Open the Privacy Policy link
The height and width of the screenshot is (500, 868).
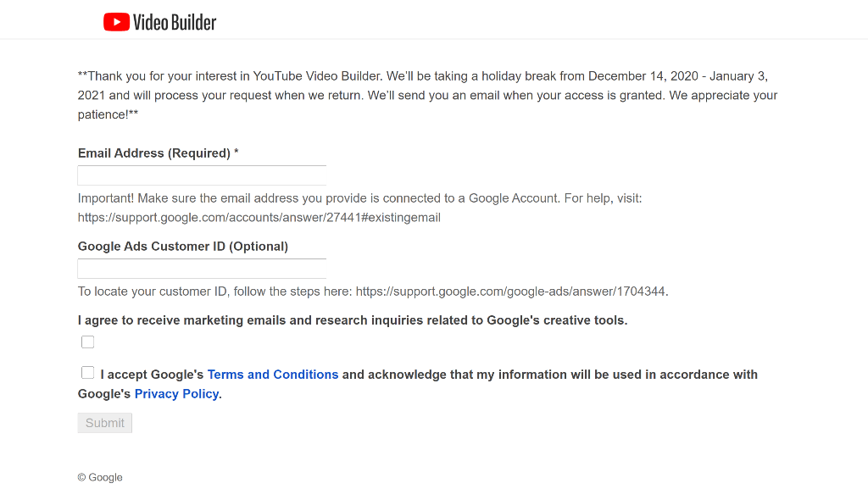(176, 394)
